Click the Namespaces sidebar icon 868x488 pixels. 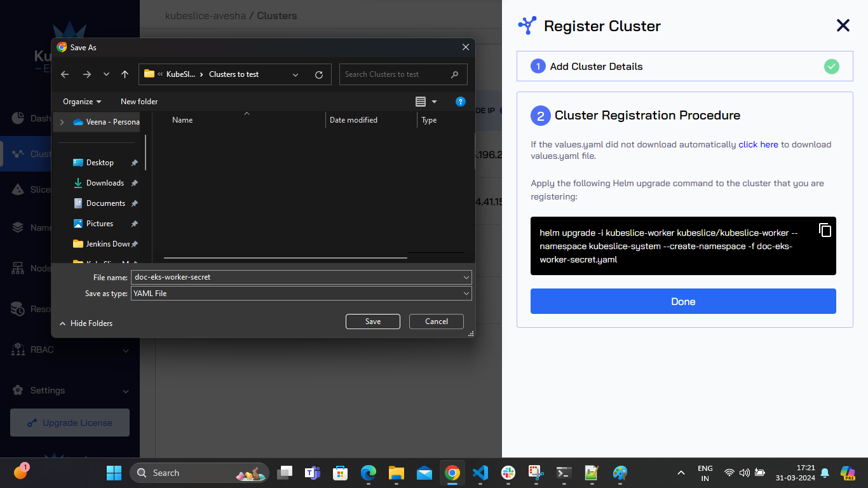[18, 227]
